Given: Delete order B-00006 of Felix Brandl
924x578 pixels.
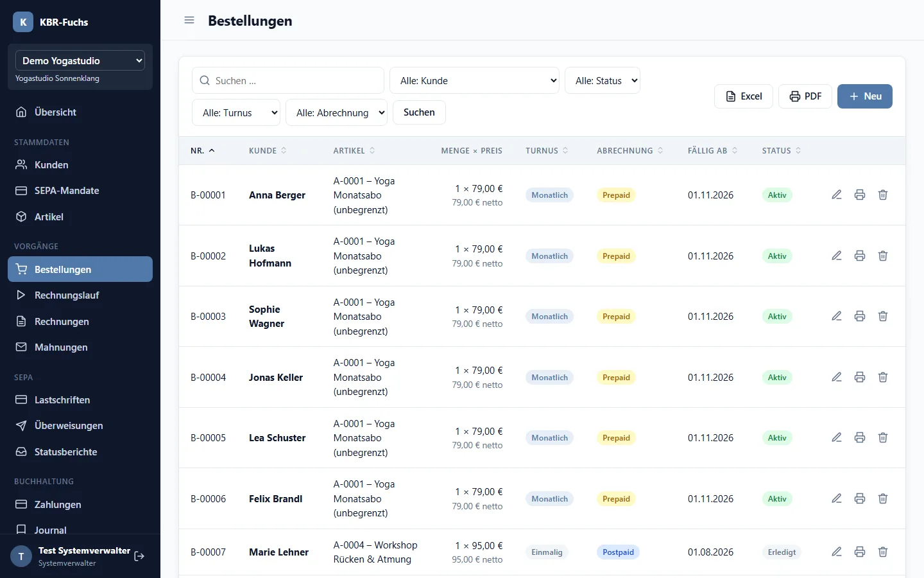Looking at the screenshot, I should (x=883, y=498).
